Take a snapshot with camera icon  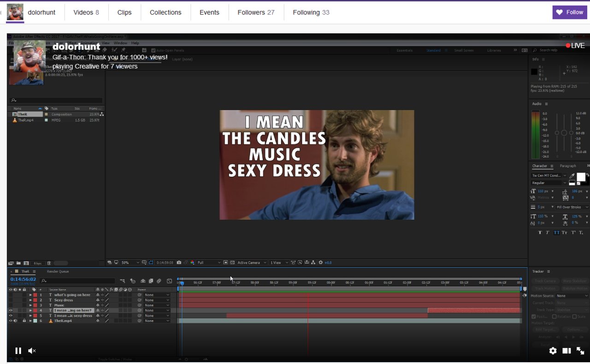tap(179, 263)
